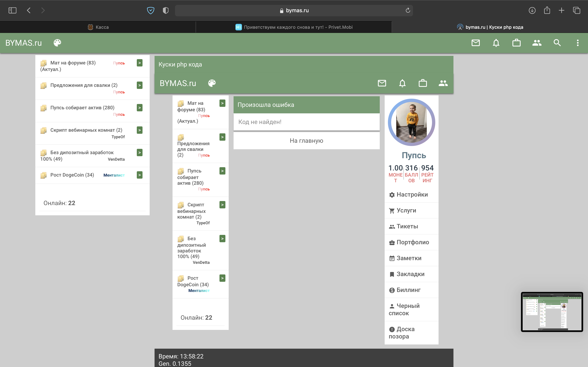Open the briefcase icon in top header

[516, 43]
